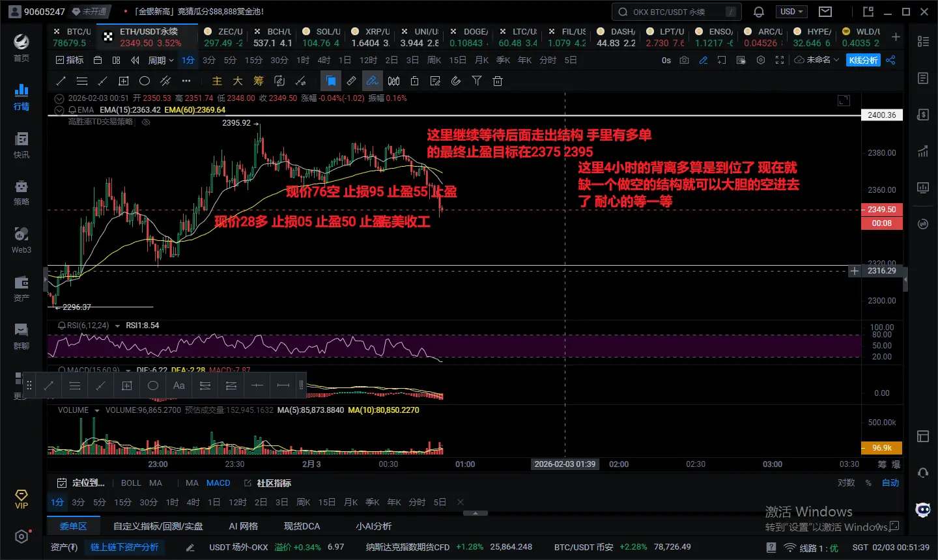Open the AI 网格 tab

pos(244,526)
